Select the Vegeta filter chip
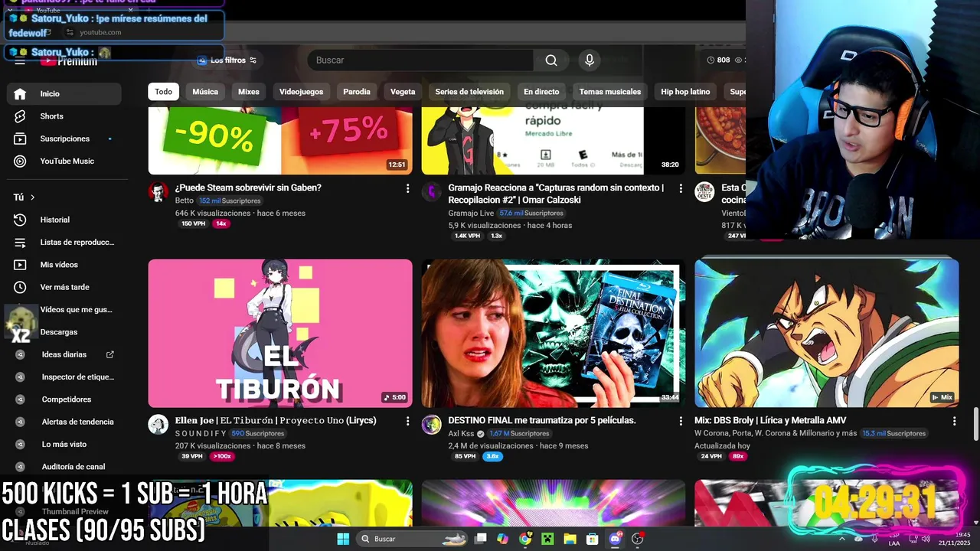The height and width of the screenshot is (551, 980). coord(403,92)
